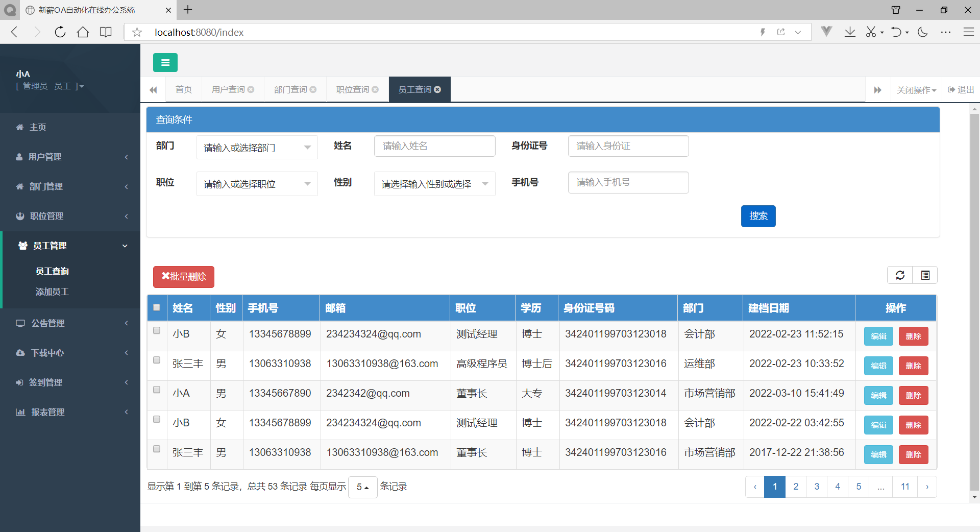Expand 签到管理 sidebar menu
Viewport: 980px width, 532px height.
pyautogui.click(x=70, y=382)
